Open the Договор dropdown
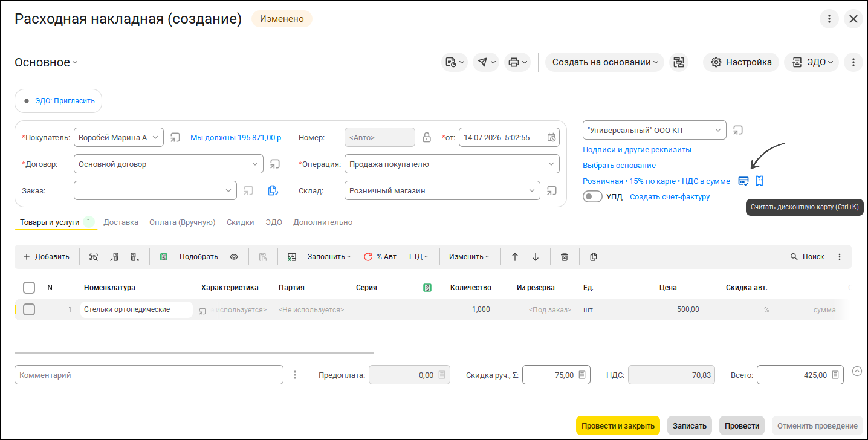The height and width of the screenshot is (440, 868). pos(255,164)
